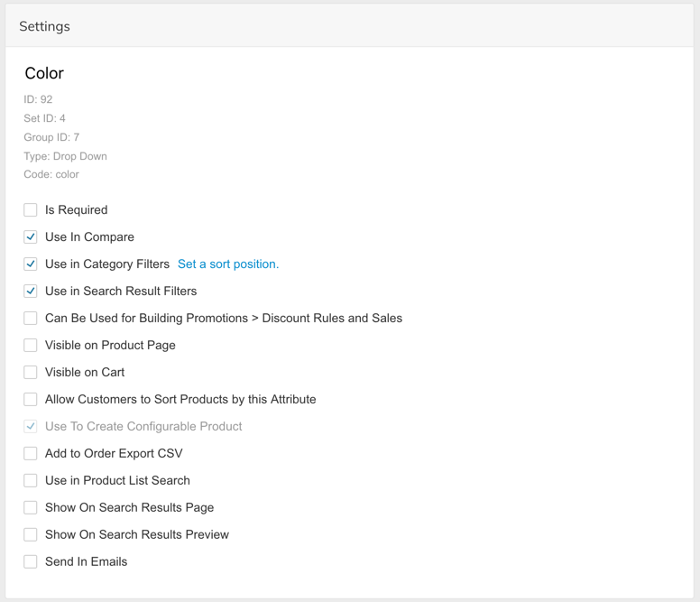Enable Use in Product List Search
This screenshot has width=700, height=602.
[x=31, y=480]
